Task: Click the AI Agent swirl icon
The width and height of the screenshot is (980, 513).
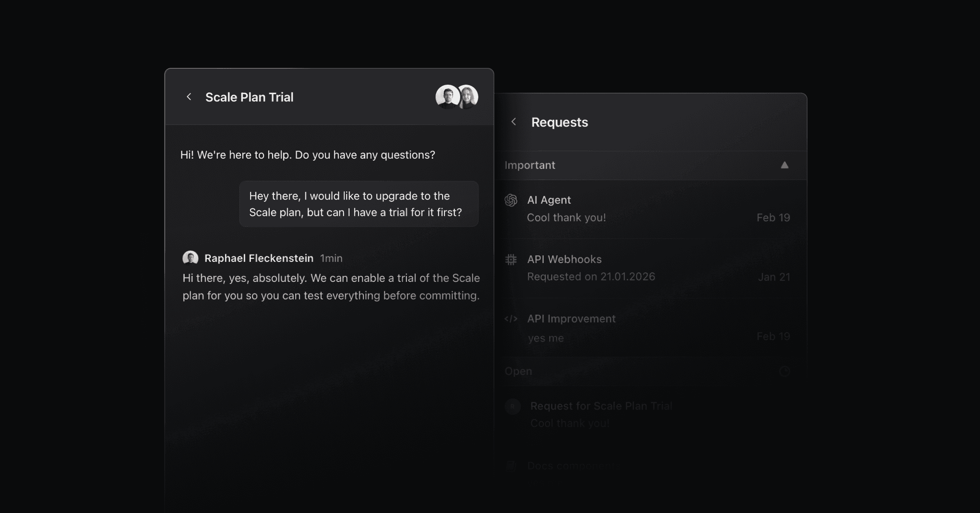Action: [511, 200]
